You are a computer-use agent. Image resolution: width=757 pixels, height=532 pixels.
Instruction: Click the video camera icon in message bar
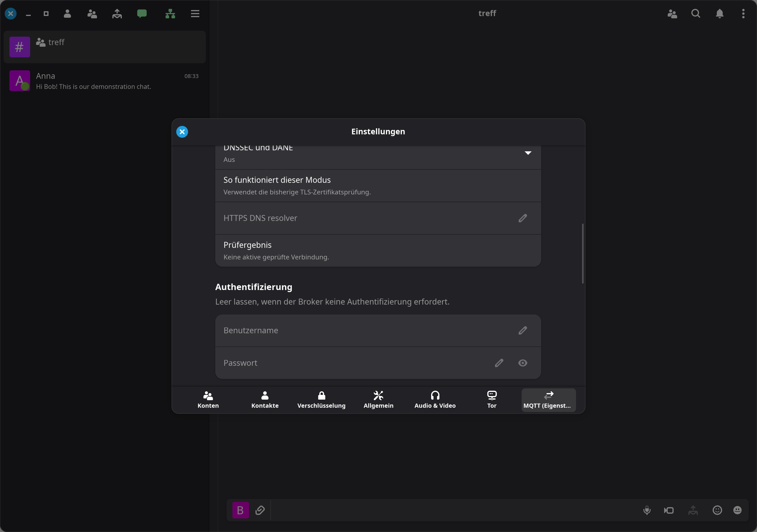click(669, 510)
